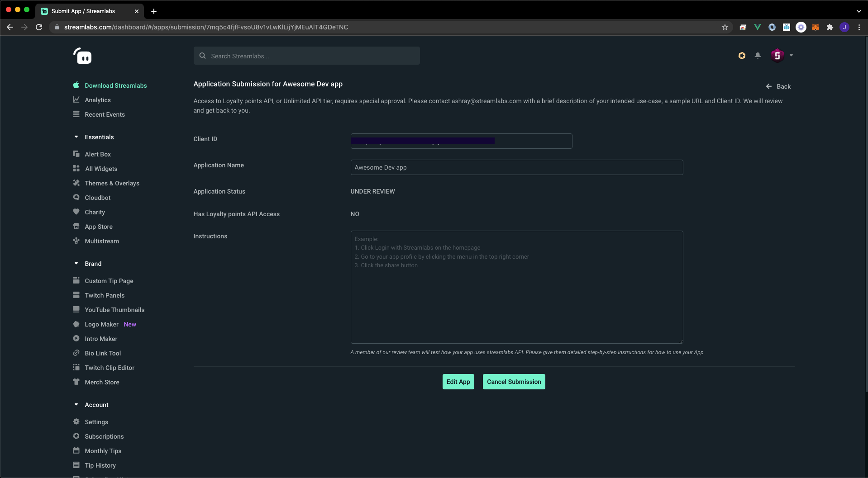Collapse the Account section
Screen dimensions: 868x478
(76, 404)
